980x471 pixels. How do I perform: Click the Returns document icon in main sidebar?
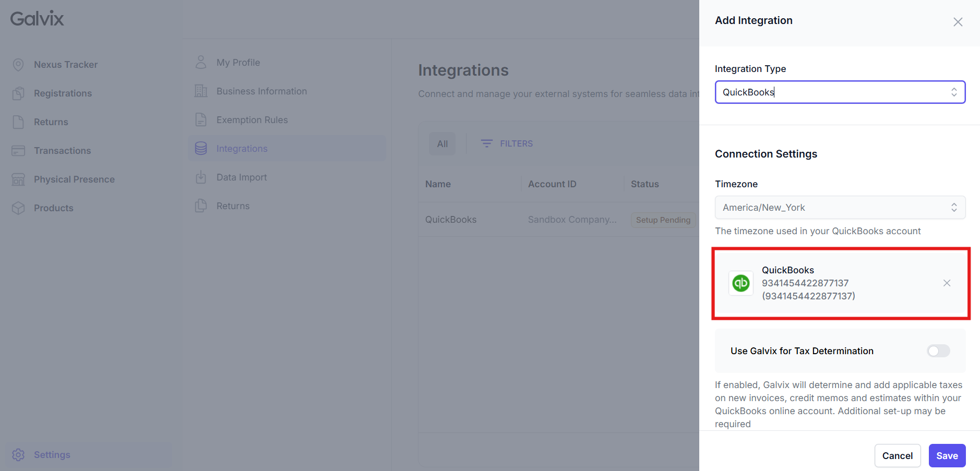tap(18, 122)
